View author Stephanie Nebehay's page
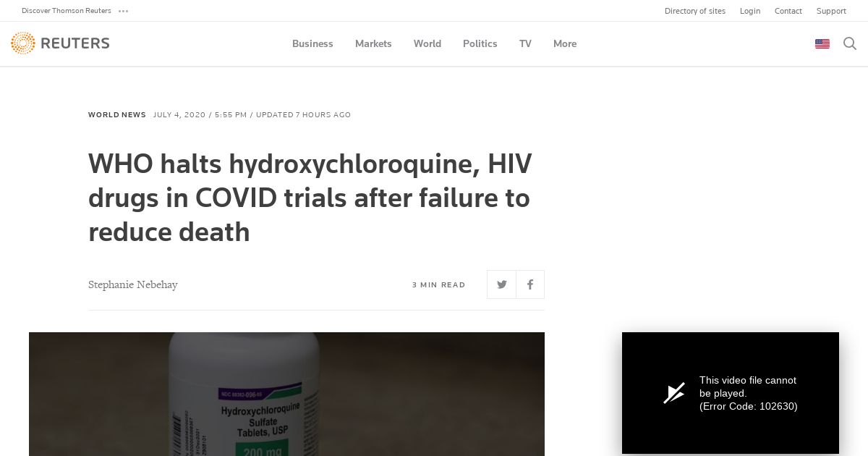Image resolution: width=868 pixels, height=456 pixels. [133, 284]
